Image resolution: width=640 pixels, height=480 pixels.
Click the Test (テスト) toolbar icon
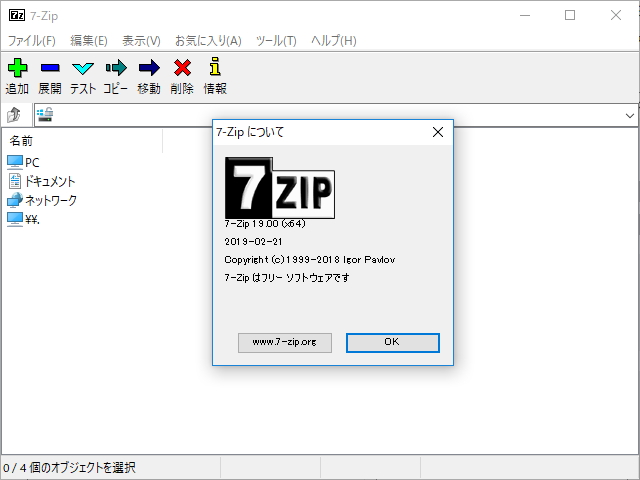83,68
